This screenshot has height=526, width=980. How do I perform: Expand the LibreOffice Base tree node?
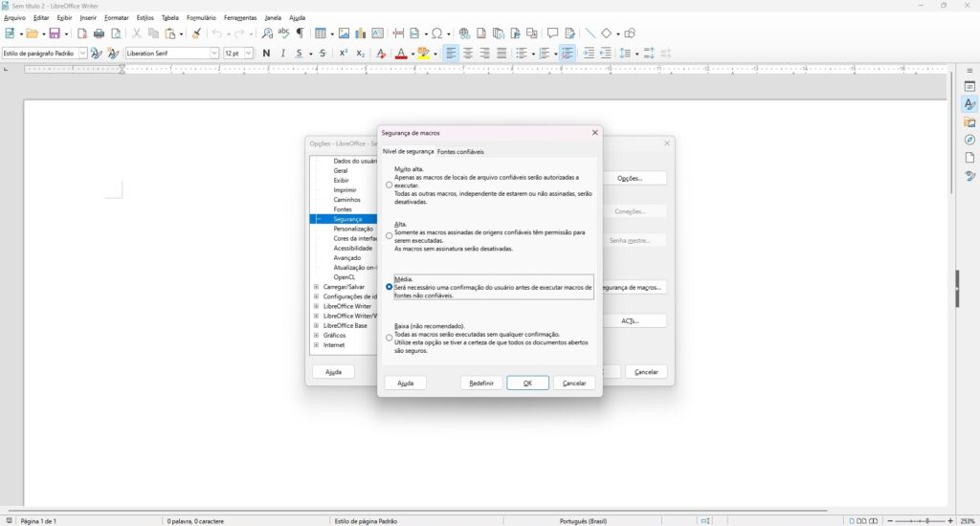click(x=316, y=326)
